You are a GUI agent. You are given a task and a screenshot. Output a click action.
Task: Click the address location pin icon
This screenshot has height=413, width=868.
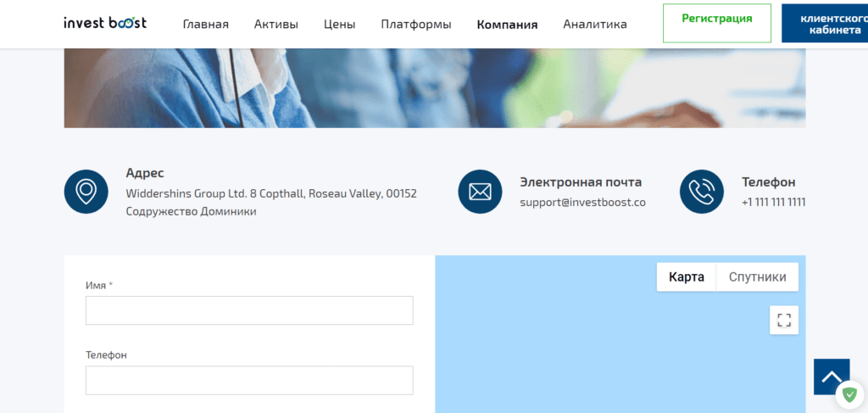coord(86,192)
